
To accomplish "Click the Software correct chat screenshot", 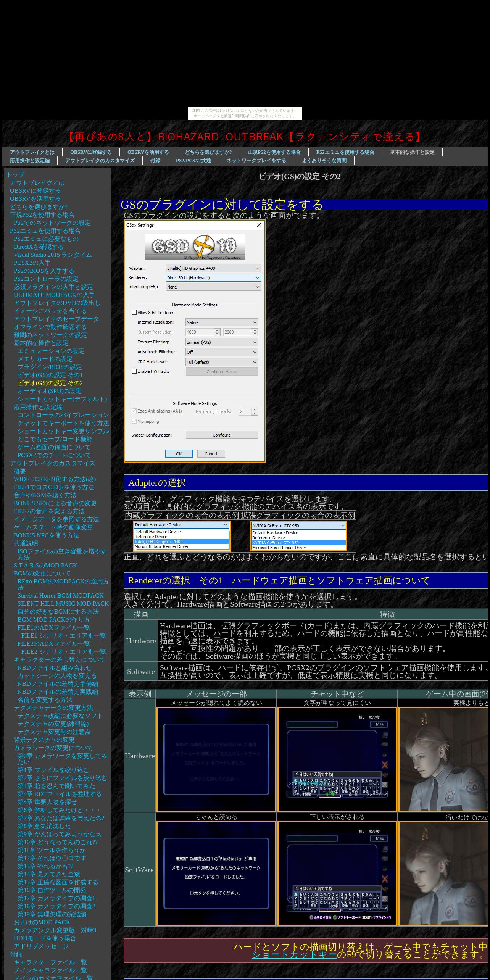I will [x=337, y=874].
